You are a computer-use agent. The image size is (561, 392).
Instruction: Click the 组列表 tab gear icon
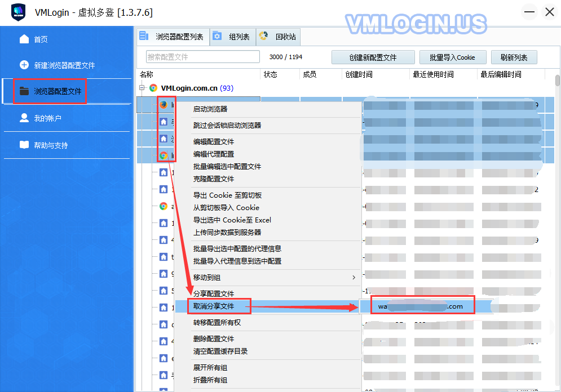coord(217,36)
